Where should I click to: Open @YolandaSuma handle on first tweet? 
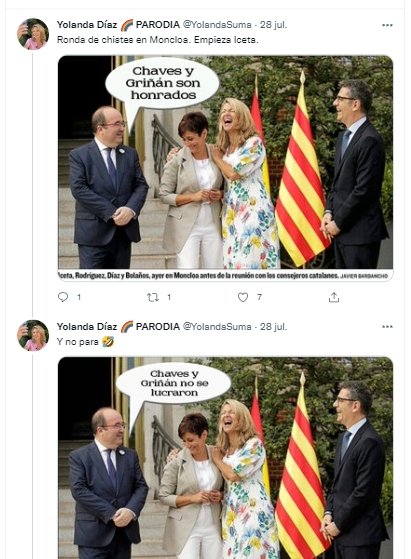point(217,25)
